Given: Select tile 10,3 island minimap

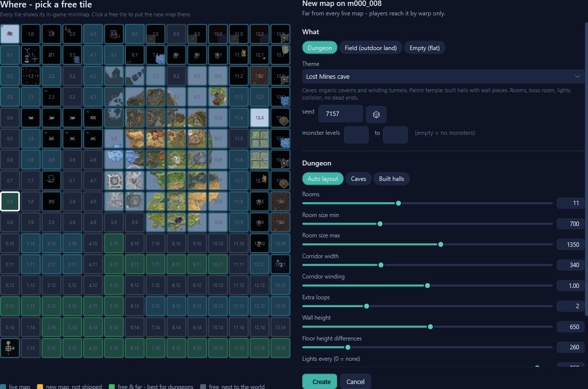Looking at the screenshot, I should coord(218,97).
